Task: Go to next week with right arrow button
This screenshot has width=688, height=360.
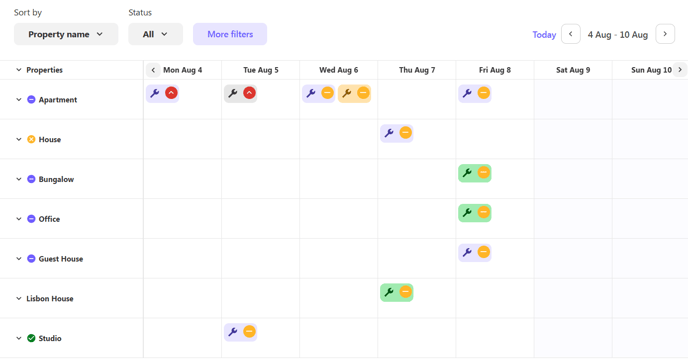Action: [665, 34]
